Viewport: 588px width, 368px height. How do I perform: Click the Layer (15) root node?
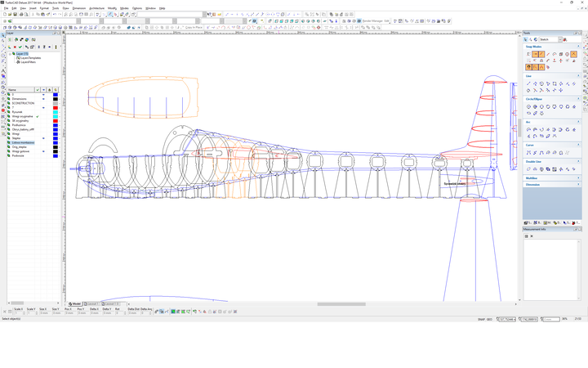coord(22,54)
